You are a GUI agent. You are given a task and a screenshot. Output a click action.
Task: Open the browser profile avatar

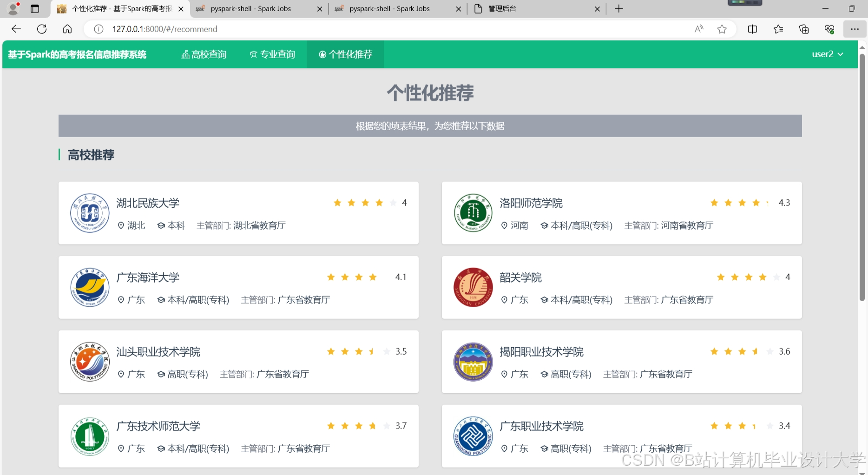click(13, 8)
